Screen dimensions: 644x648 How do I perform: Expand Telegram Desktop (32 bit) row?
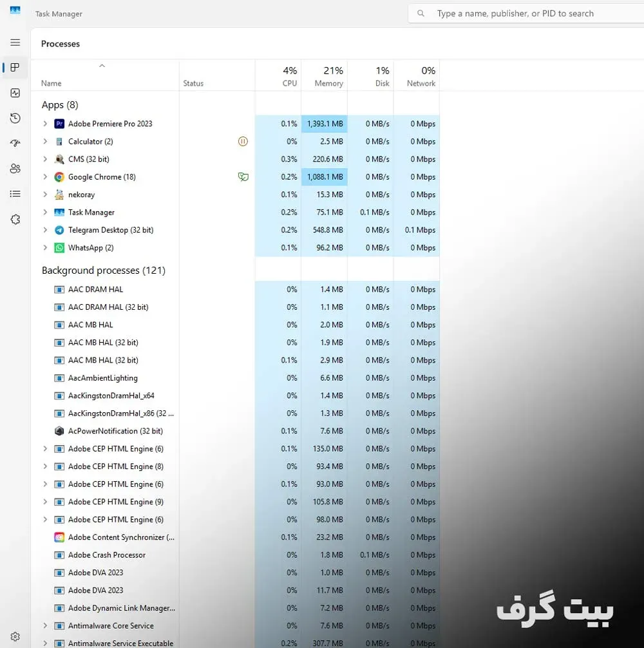click(x=45, y=230)
